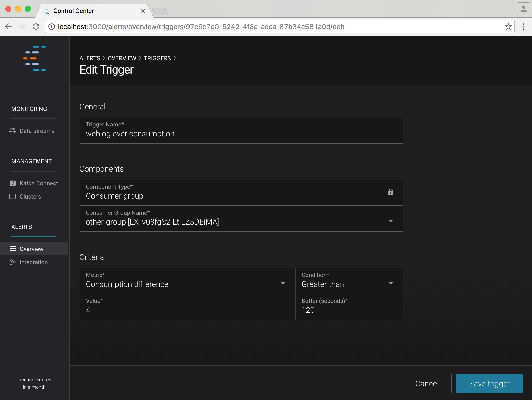532x400 pixels.
Task: Open the Metric dropdown
Action: pos(283,283)
